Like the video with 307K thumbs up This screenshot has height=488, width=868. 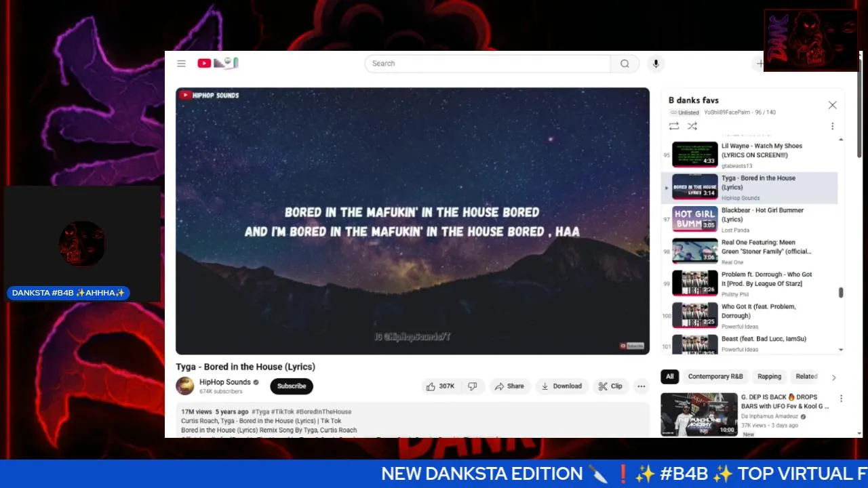tap(440, 386)
